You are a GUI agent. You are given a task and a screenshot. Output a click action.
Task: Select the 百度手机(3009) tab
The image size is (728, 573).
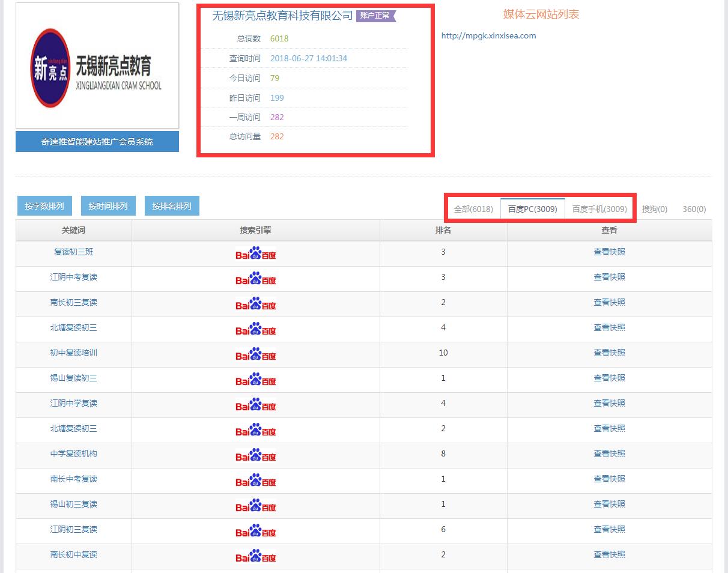click(x=599, y=209)
